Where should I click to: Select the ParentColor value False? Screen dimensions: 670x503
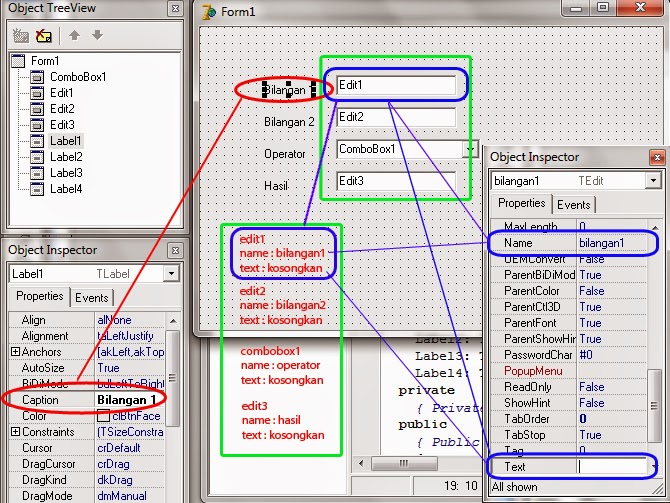[612, 291]
